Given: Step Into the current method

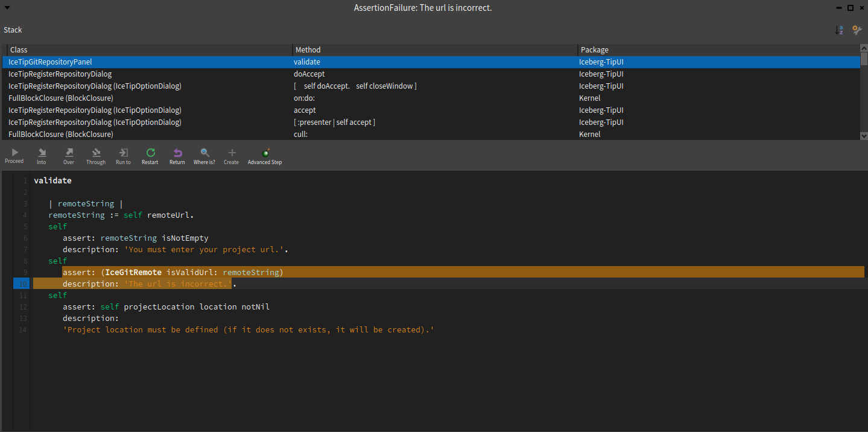Looking at the screenshot, I should click(x=42, y=156).
